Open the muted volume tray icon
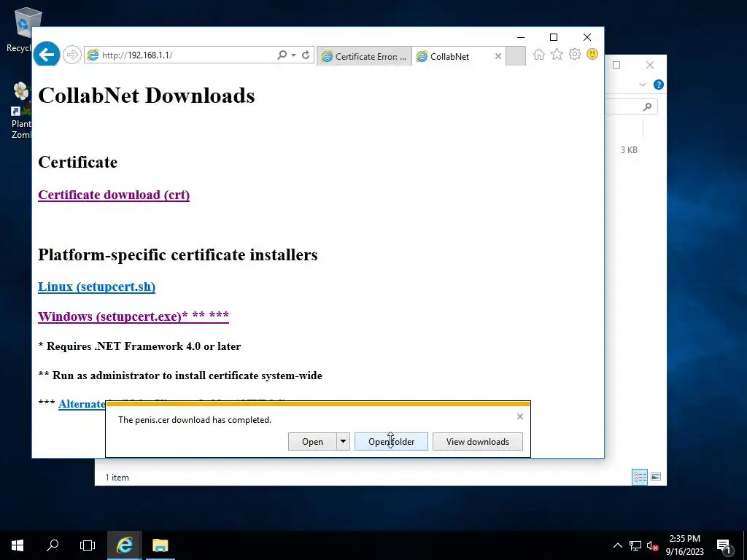The height and width of the screenshot is (560, 747). click(x=652, y=545)
